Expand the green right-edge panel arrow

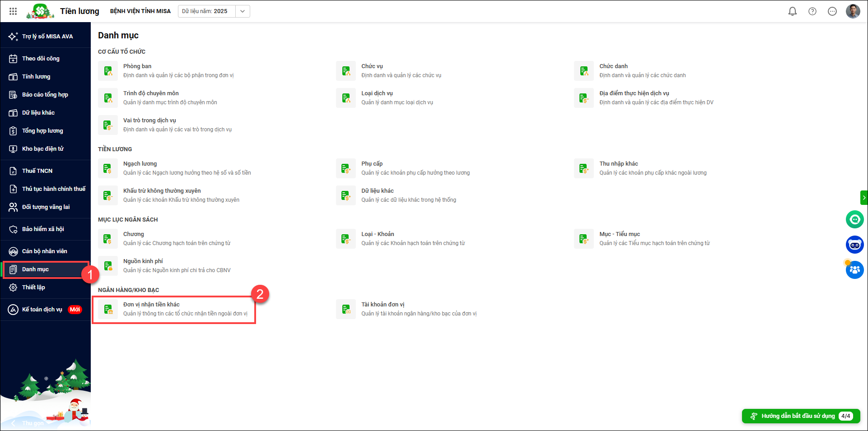863,198
